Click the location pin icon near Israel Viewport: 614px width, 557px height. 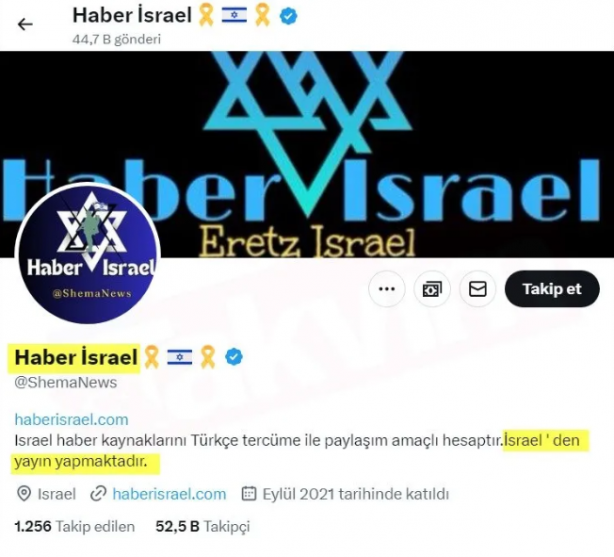coord(24,494)
